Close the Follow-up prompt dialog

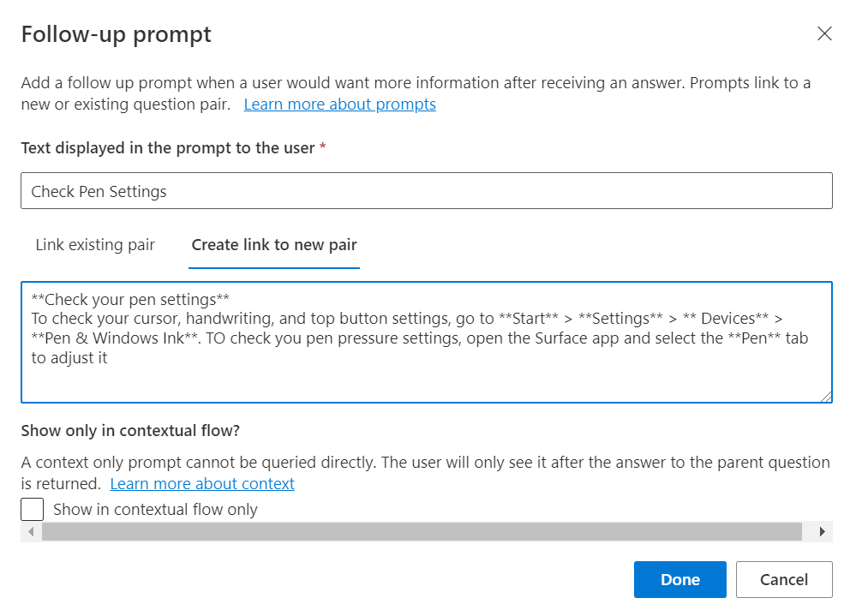824,33
